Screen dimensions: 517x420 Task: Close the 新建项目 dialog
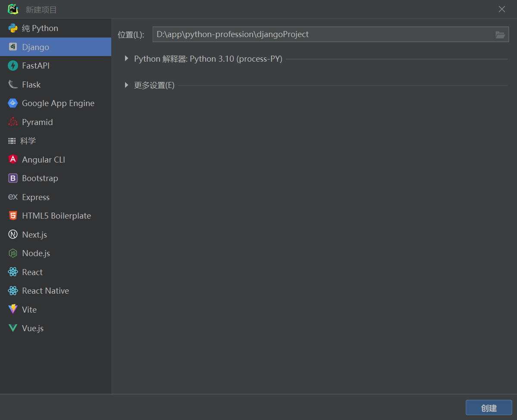pos(502,9)
